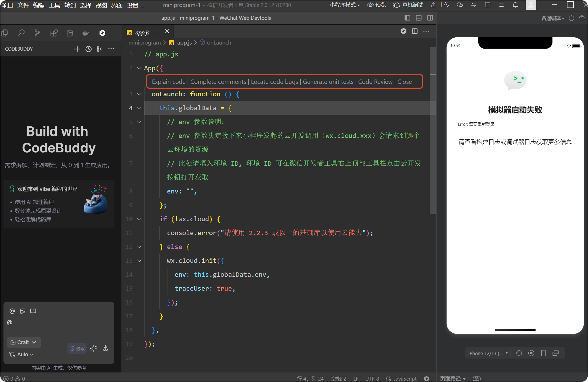
Task: Open the iPhone 12/13 device dropdown
Action: coord(488,353)
